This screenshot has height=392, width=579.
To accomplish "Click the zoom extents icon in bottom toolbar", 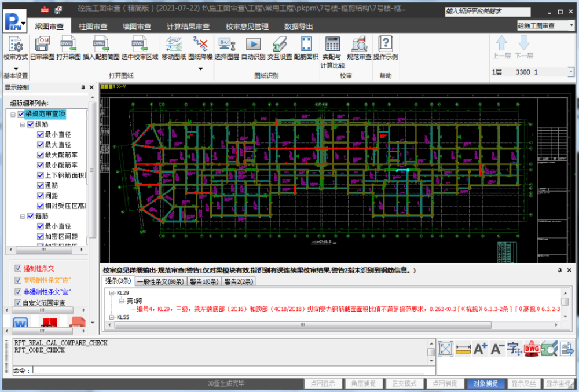I will (x=446, y=349).
